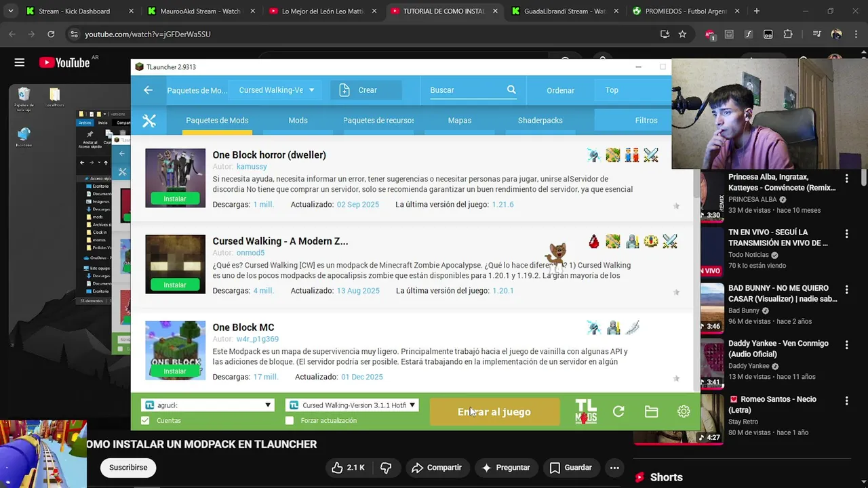Open more actions menu under the video
This screenshot has height=488, width=868.
(x=614, y=468)
